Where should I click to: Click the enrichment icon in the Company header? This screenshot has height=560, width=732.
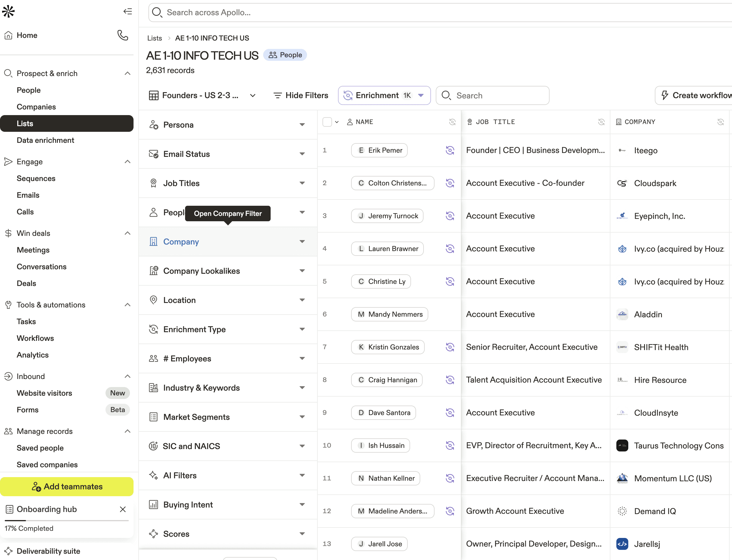(720, 122)
